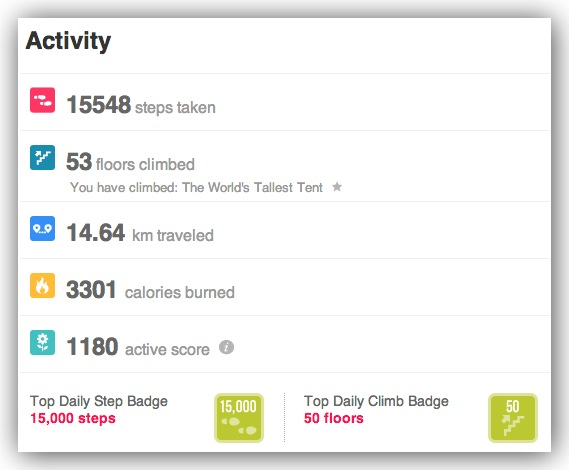Click Top Daily Climb Badge label
Image resolution: width=569 pixels, height=470 pixels.
[x=376, y=401]
